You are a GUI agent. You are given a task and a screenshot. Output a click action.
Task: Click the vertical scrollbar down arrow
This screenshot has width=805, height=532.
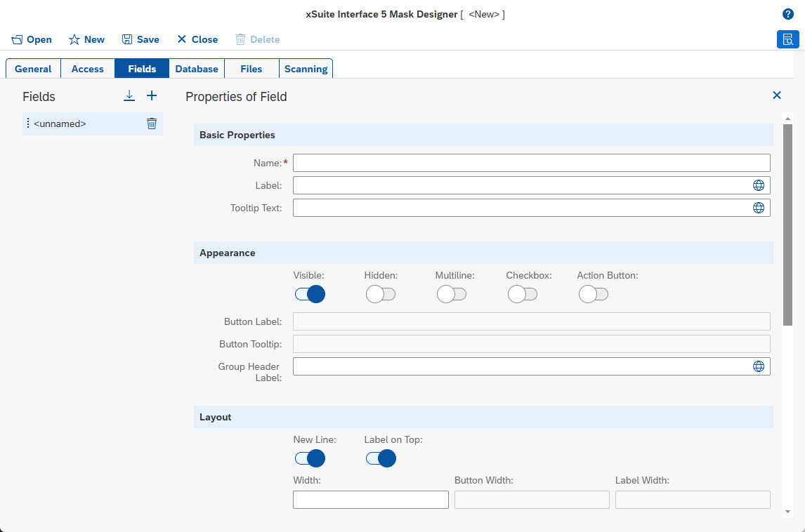[787, 512]
